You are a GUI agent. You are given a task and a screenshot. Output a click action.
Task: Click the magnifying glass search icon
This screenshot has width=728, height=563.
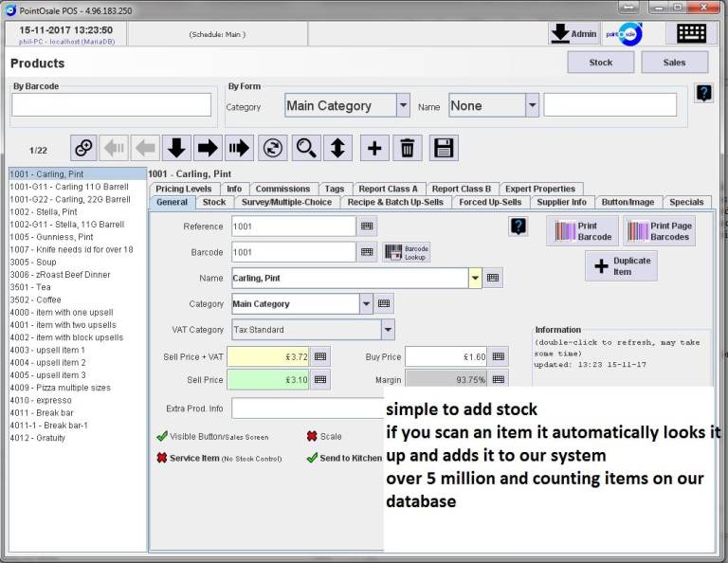tap(306, 148)
